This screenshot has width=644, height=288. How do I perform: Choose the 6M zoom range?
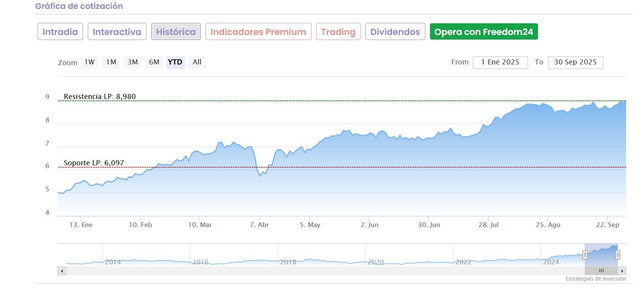(154, 62)
